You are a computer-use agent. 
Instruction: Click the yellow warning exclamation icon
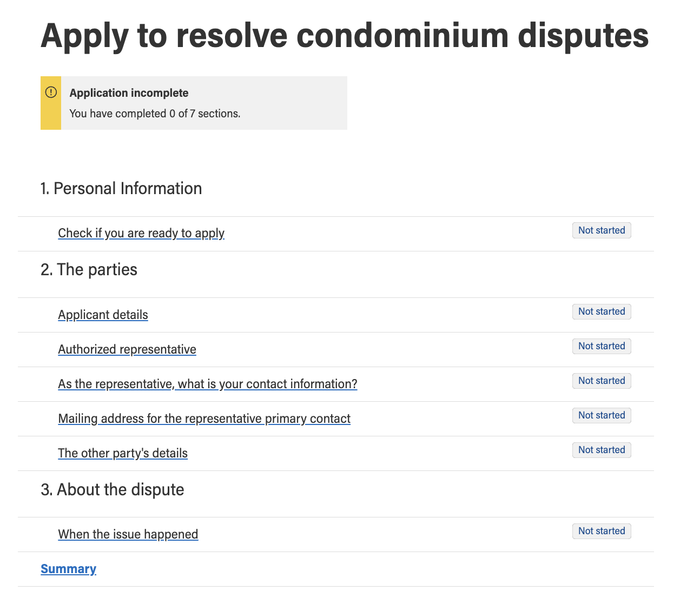tap(51, 92)
